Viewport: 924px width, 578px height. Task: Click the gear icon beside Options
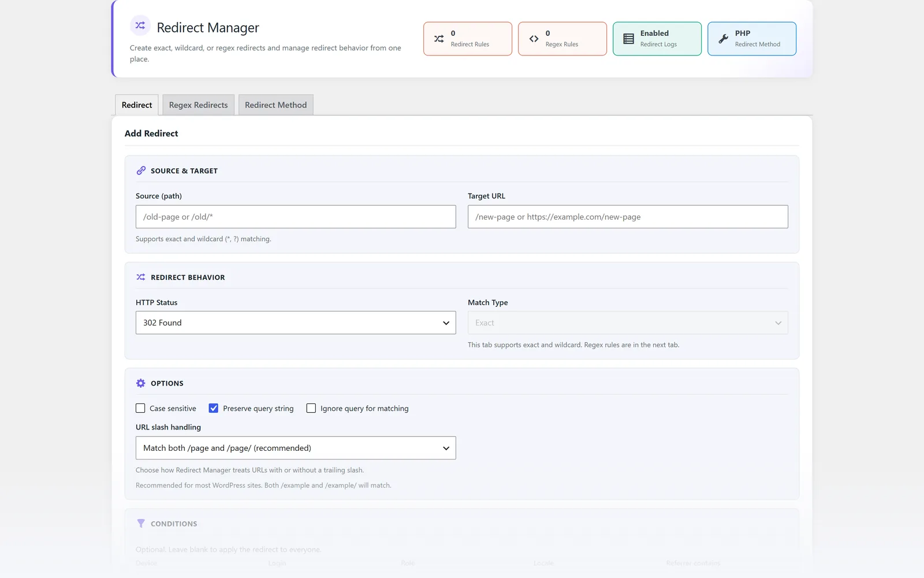click(x=141, y=383)
